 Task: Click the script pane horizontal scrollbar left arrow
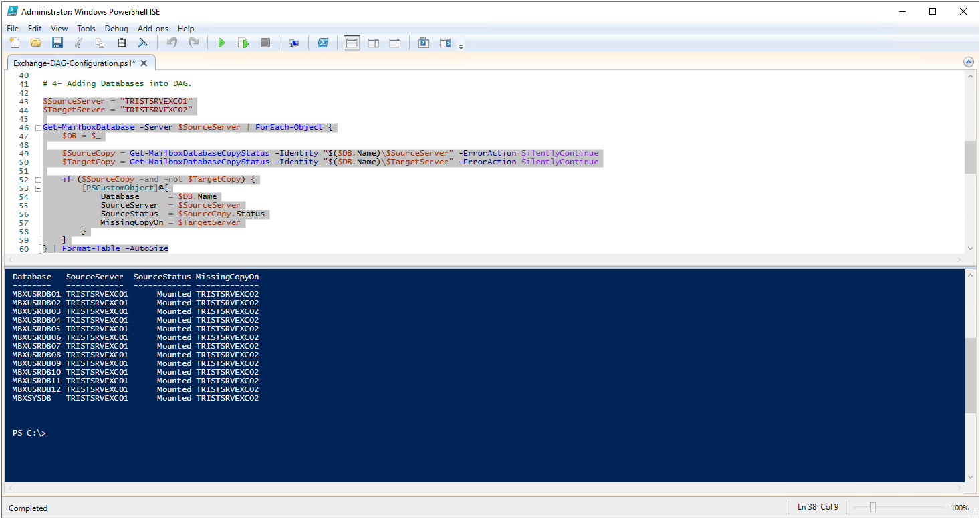(10, 258)
